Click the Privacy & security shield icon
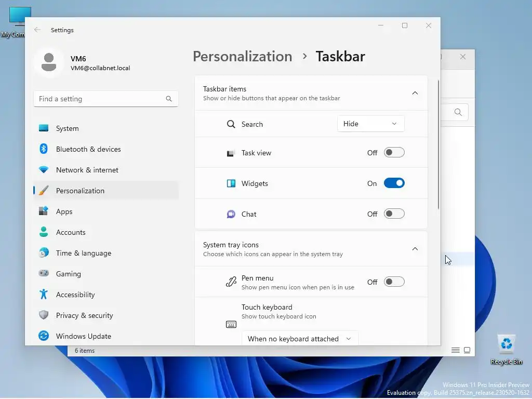Screen dimensions: 532x399 [x=44, y=315]
